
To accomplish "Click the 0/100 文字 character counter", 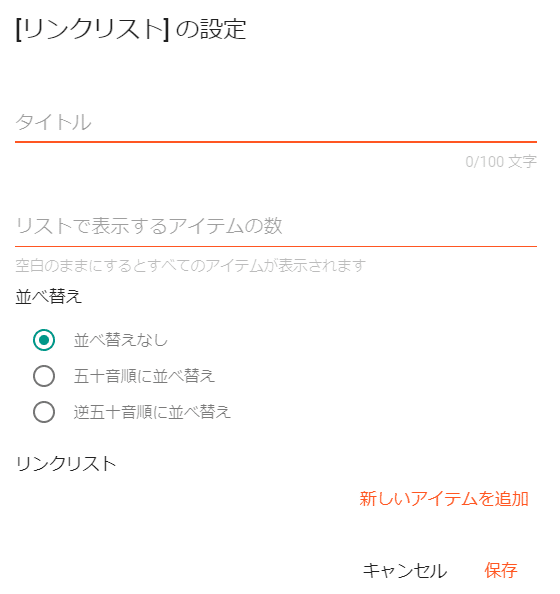I will 501,162.
